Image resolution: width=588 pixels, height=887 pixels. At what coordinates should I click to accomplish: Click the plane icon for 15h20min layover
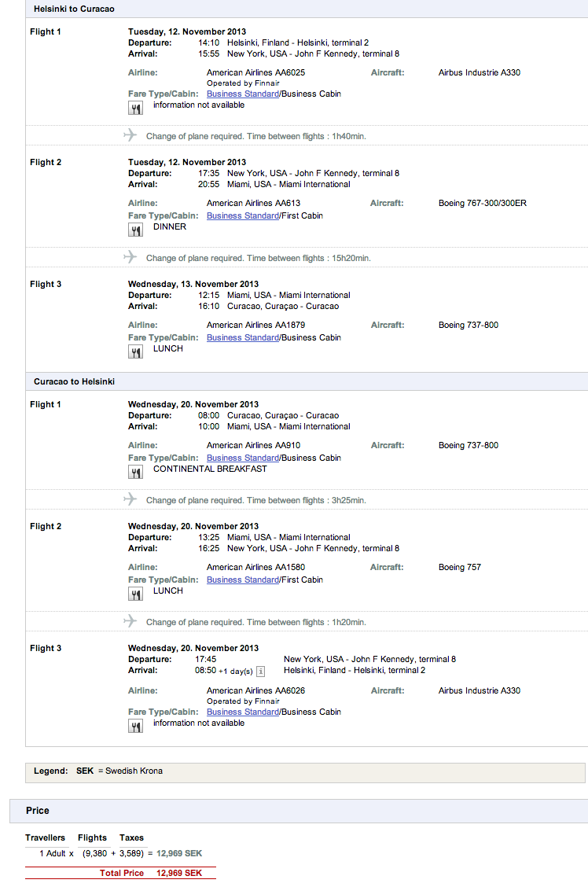[x=130, y=257]
